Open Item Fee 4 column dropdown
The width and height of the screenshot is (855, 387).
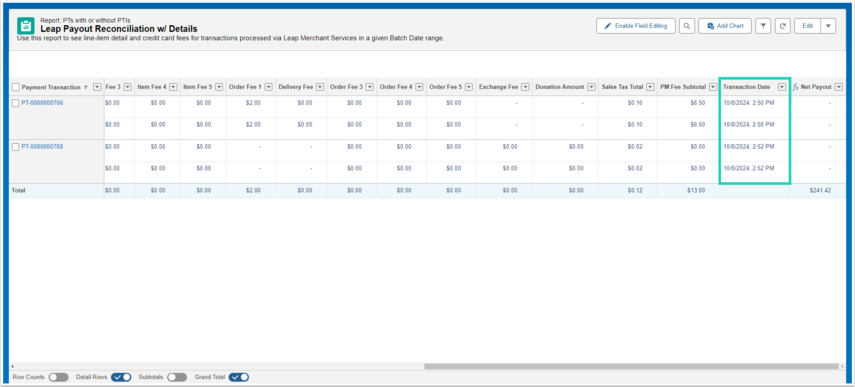click(x=173, y=87)
